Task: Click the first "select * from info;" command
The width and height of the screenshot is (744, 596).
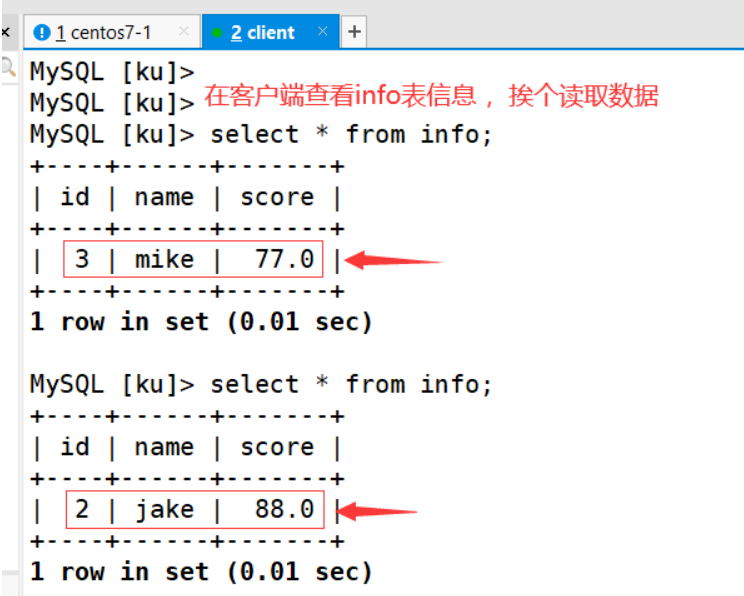Action: tap(351, 134)
